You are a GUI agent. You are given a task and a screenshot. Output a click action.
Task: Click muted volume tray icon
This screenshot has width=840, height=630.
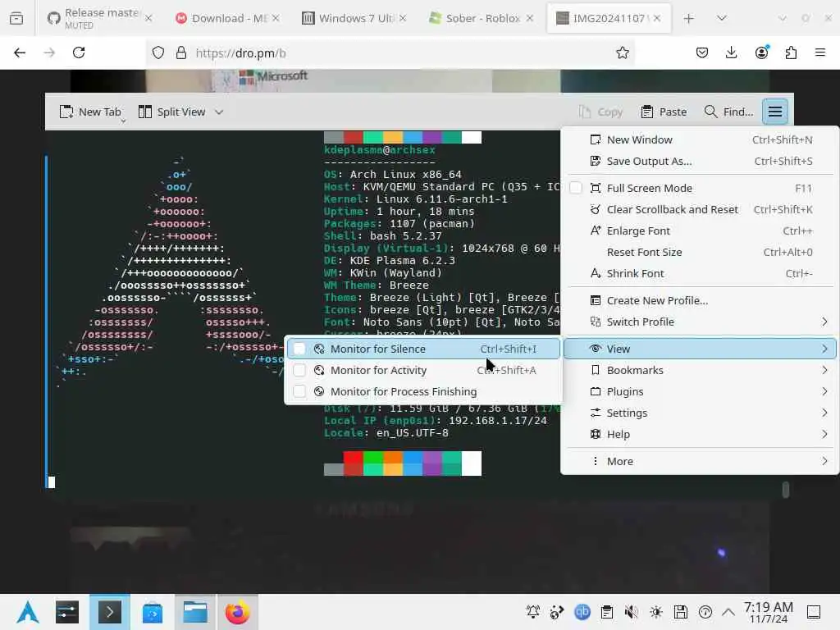point(631,612)
